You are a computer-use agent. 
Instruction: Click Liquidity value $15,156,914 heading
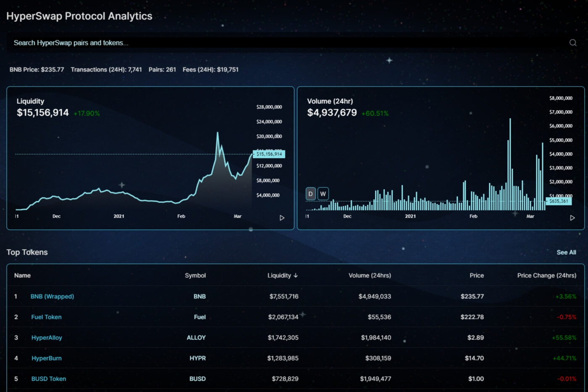42,113
